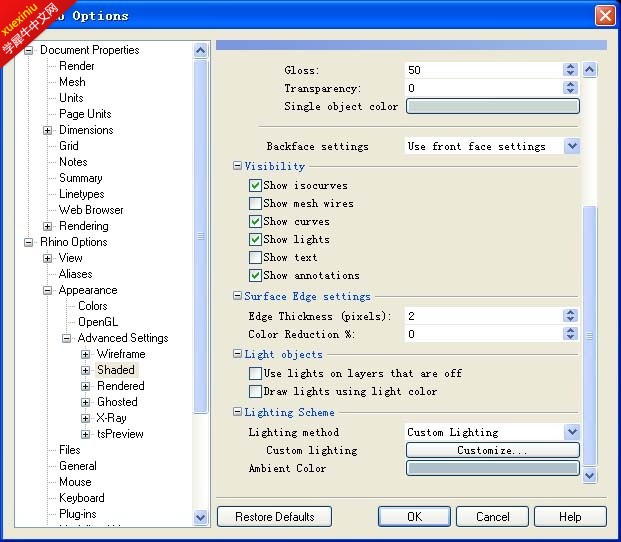The height and width of the screenshot is (542, 621).
Task: Pick the Ambient Color swatch
Action: [x=493, y=468]
